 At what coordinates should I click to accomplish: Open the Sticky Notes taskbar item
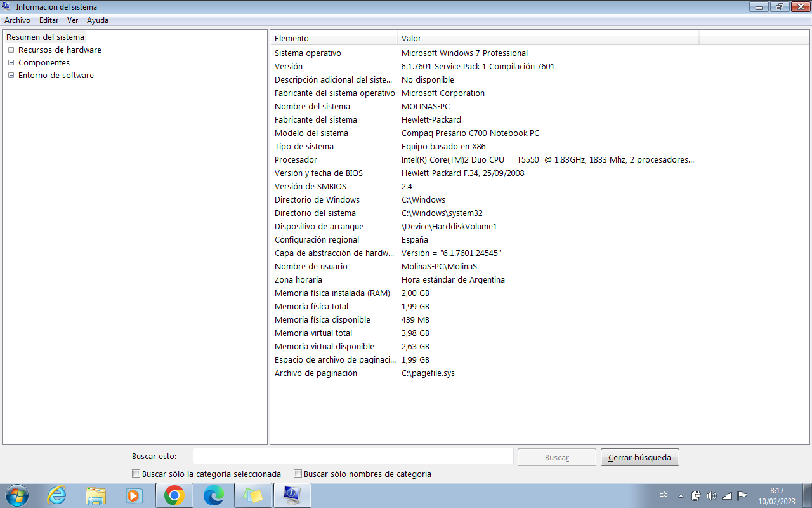253,495
